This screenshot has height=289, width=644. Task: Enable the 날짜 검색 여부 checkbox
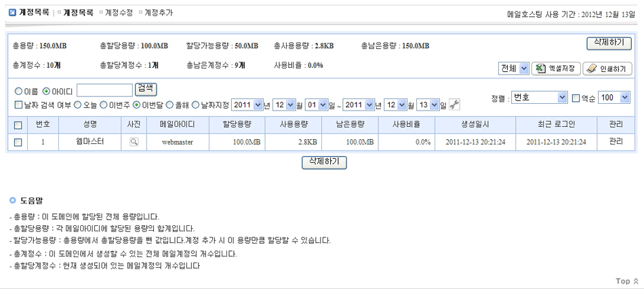tap(18, 104)
